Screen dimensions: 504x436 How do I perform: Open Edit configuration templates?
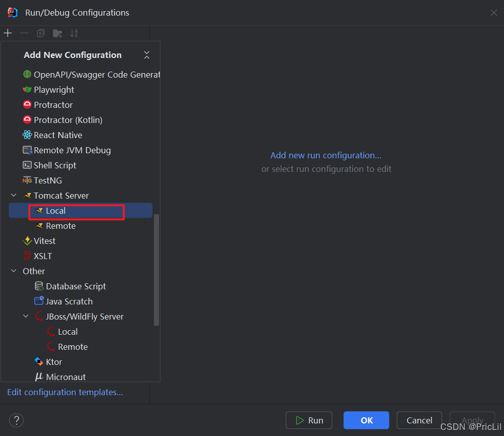tap(65, 392)
